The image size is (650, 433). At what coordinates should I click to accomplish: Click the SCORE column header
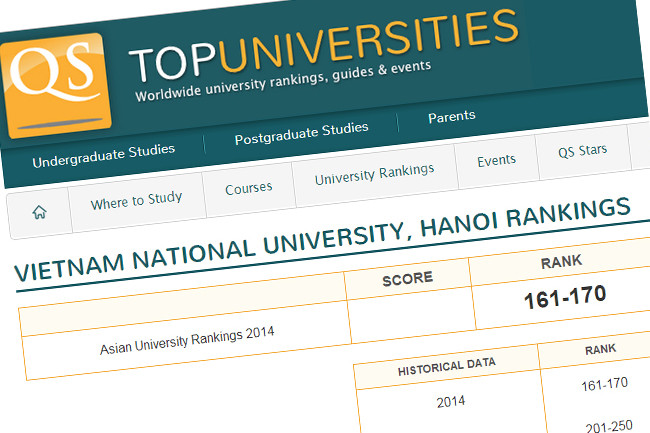(x=407, y=279)
